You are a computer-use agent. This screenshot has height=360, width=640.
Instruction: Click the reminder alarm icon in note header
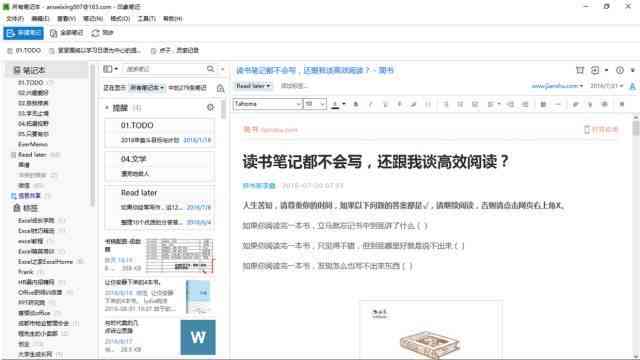tap(580, 70)
